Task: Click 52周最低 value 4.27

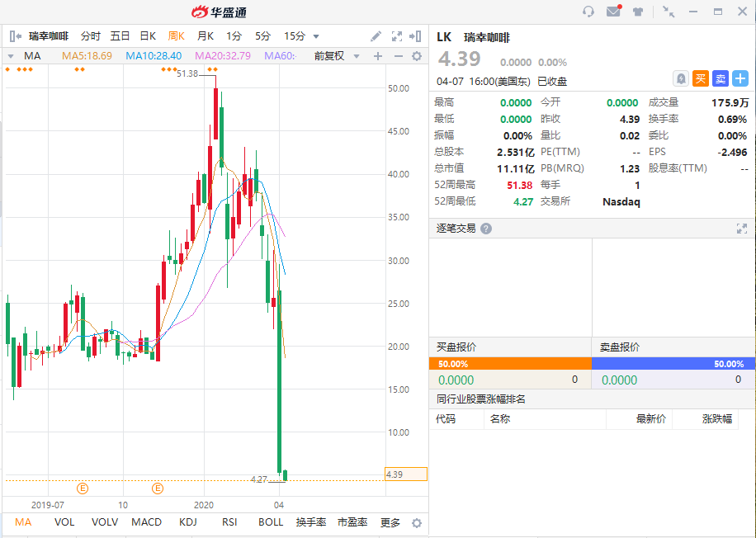Action: pyautogui.click(x=523, y=202)
